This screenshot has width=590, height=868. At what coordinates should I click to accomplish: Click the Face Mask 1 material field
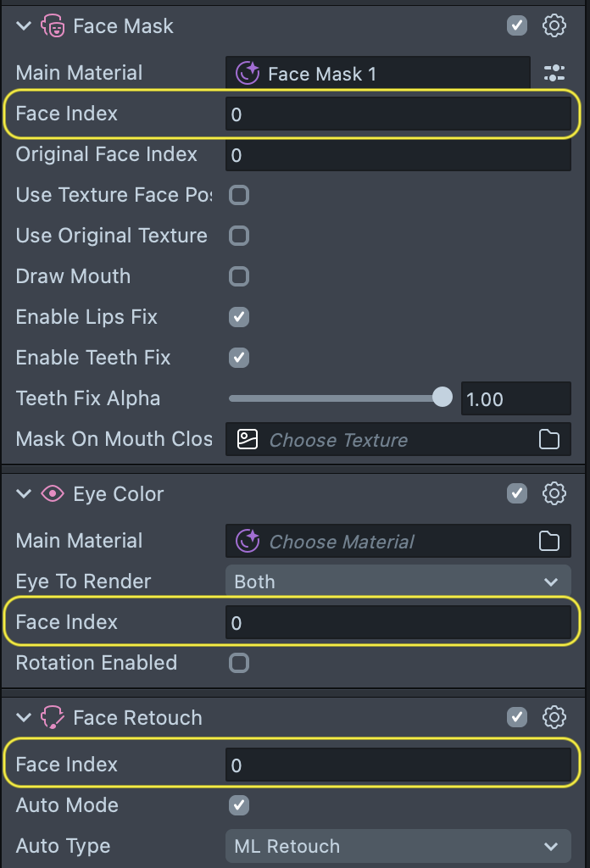(377, 74)
